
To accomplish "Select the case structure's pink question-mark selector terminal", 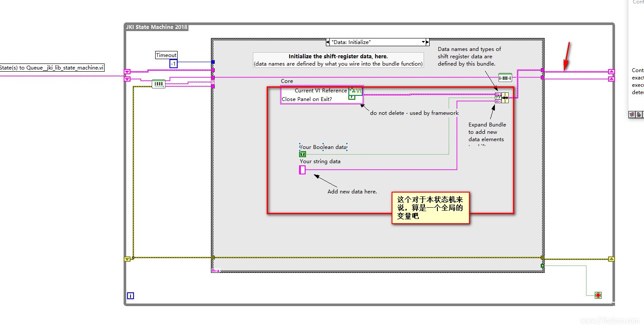I will pos(213,82).
